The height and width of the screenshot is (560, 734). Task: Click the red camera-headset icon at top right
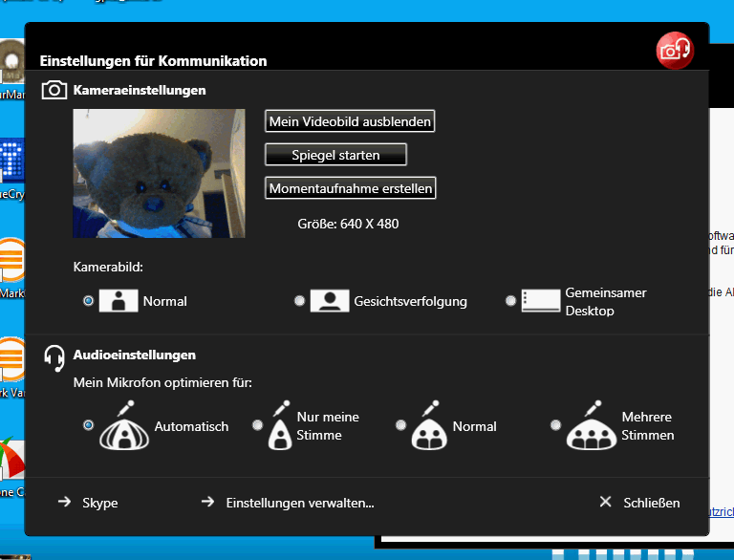pyautogui.click(x=675, y=50)
